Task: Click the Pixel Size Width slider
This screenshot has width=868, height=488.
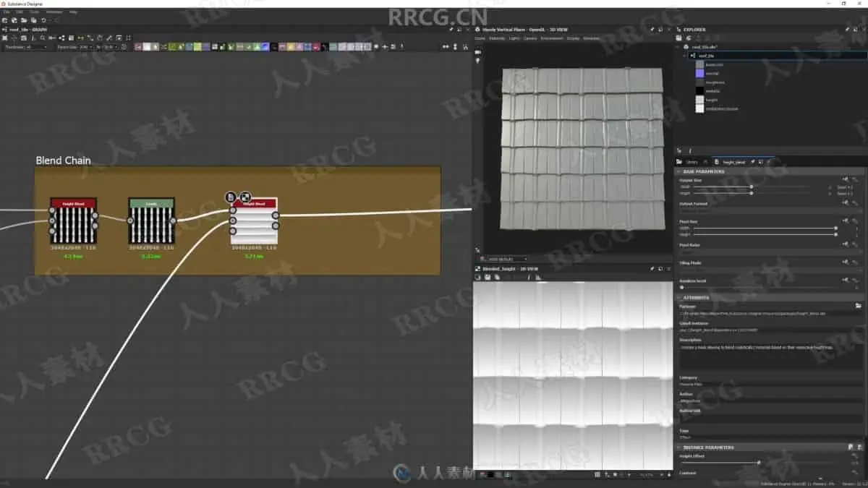Action: click(x=764, y=228)
